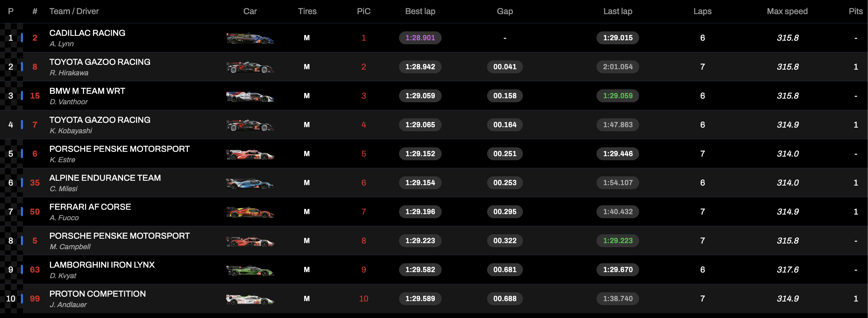Viewport: 868px width, 318px height.
Task: Click the Laps column header
Action: pos(703,11)
